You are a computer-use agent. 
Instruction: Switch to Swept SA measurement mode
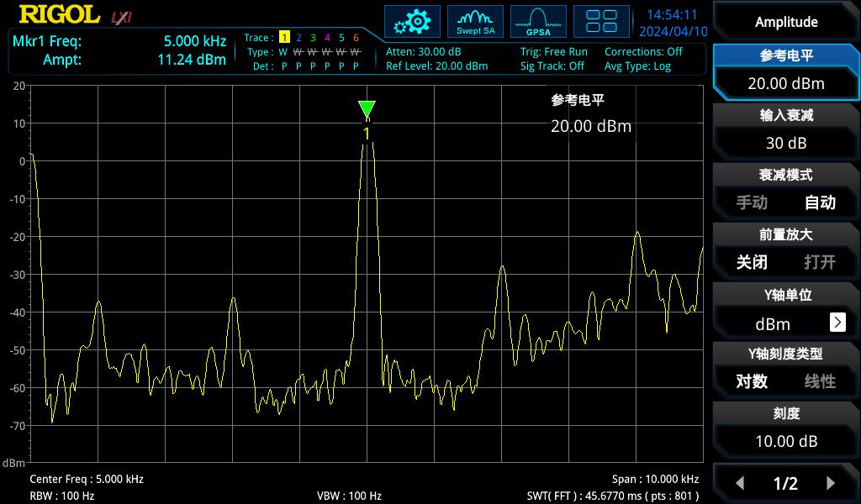point(475,21)
